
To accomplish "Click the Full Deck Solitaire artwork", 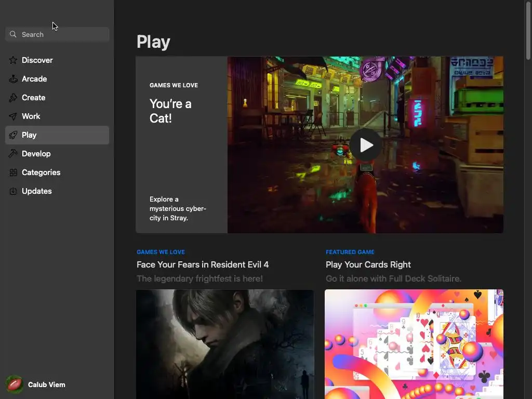I will point(414,344).
